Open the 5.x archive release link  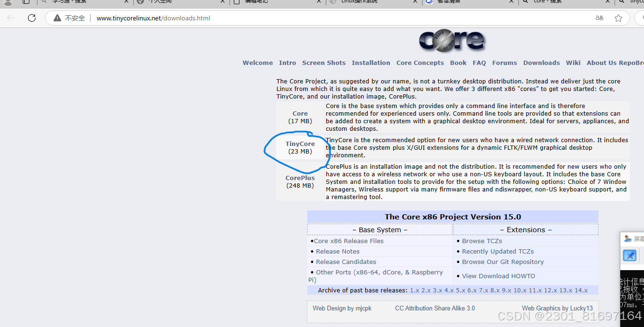[460, 290]
